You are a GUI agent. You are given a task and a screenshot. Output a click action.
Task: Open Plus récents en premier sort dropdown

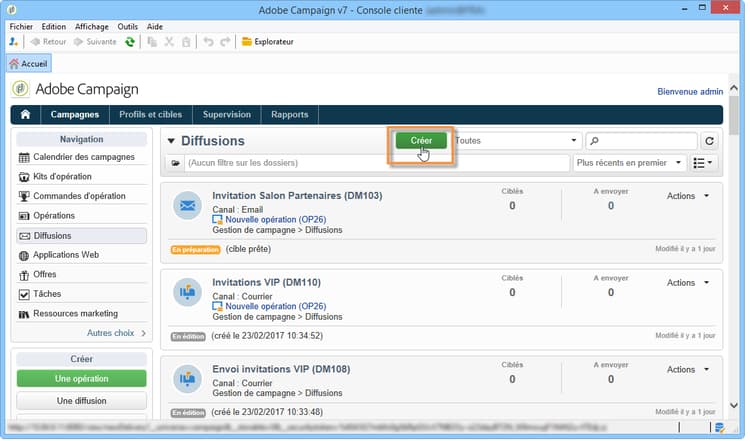click(629, 163)
